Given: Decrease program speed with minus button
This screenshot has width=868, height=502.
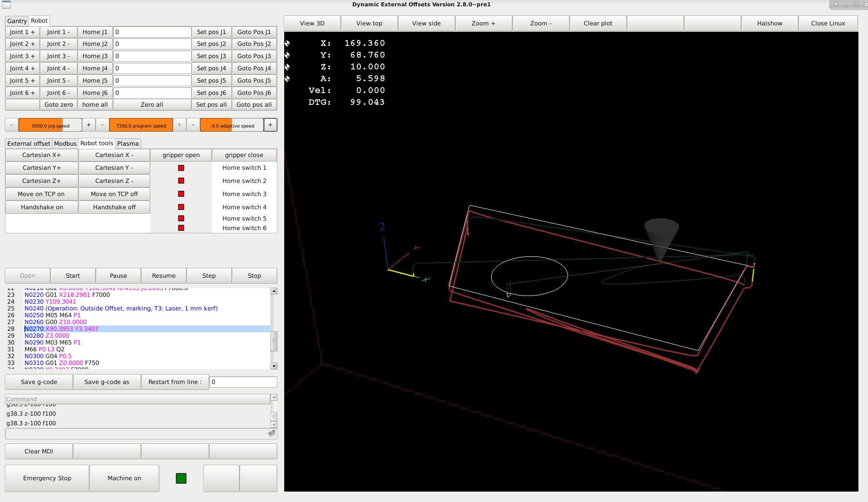Looking at the screenshot, I should pyautogui.click(x=102, y=125).
